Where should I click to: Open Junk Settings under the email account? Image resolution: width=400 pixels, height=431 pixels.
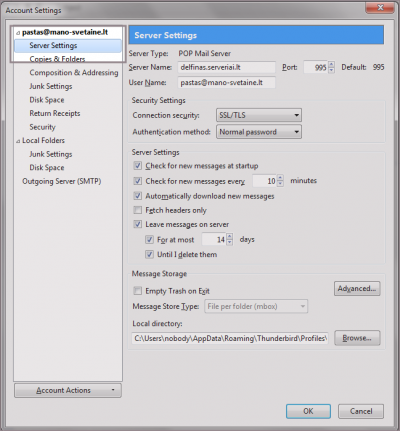(51, 86)
